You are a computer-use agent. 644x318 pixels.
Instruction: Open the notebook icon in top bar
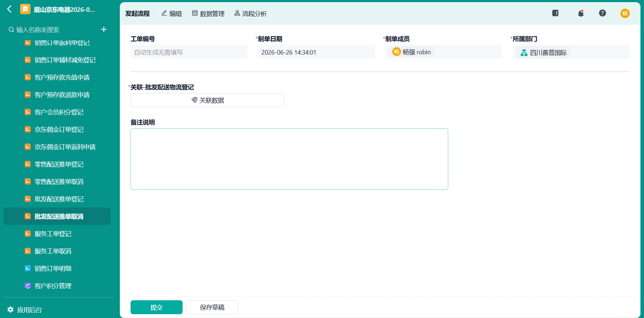point(555,13)
